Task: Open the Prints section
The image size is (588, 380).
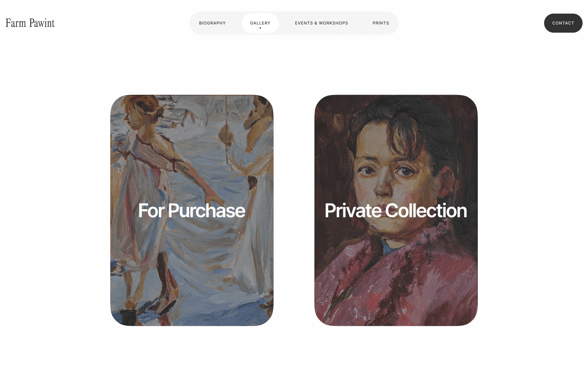Action: [381, 23]
